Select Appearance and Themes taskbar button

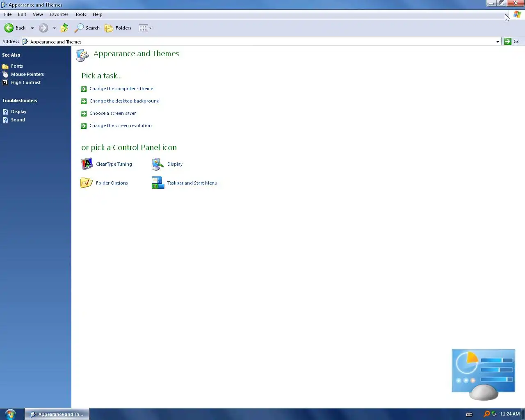point(57,414)
